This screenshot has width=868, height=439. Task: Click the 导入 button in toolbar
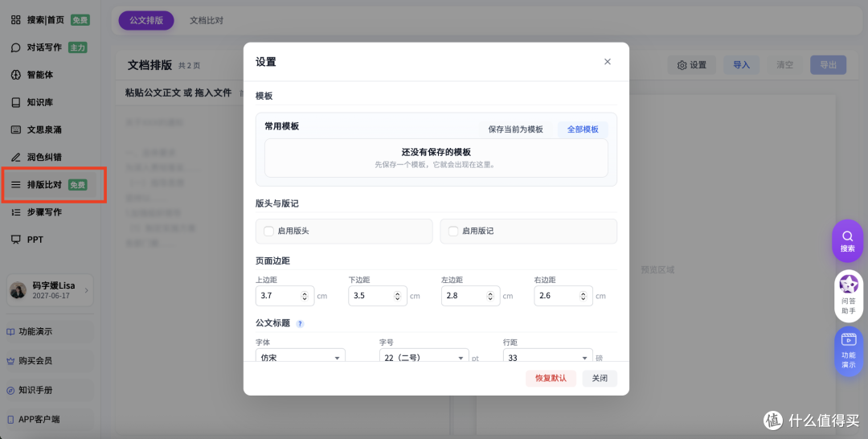[741, 65]
